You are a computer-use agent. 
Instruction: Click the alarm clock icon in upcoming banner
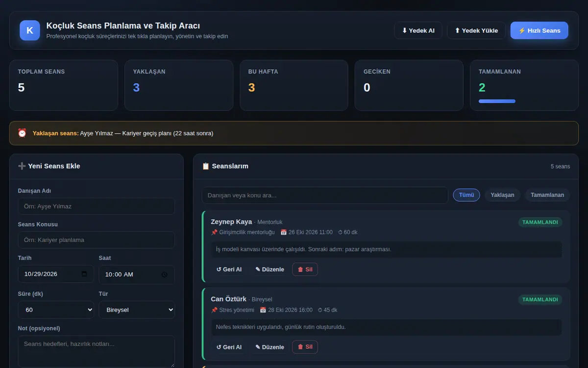[x=22, y=133]
